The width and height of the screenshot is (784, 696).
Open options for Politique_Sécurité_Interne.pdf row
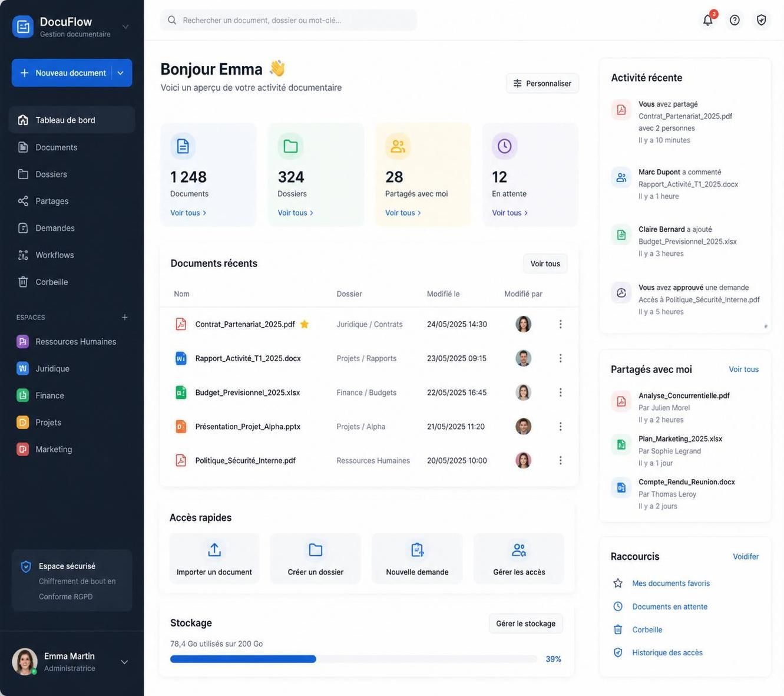coord(560,460)
